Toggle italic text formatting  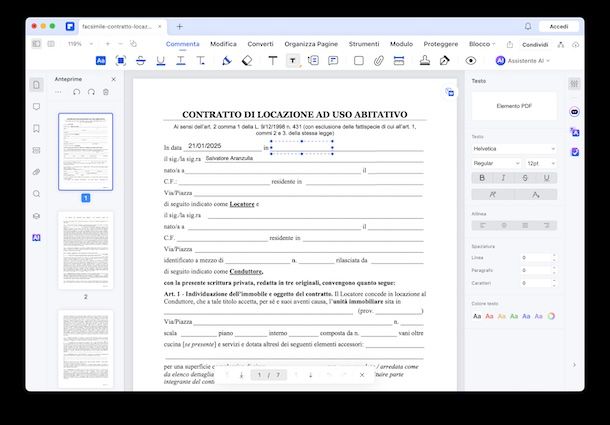tap(503, 178)
